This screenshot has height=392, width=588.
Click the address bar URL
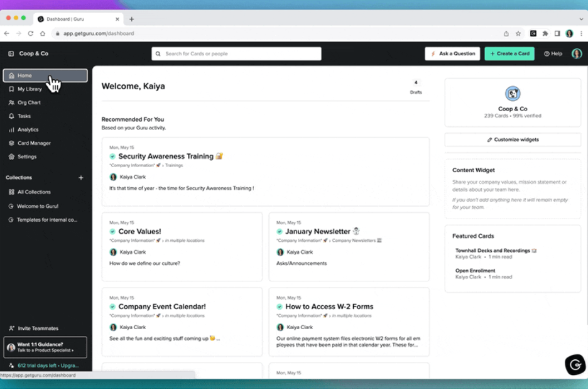[x=99, y=33]
